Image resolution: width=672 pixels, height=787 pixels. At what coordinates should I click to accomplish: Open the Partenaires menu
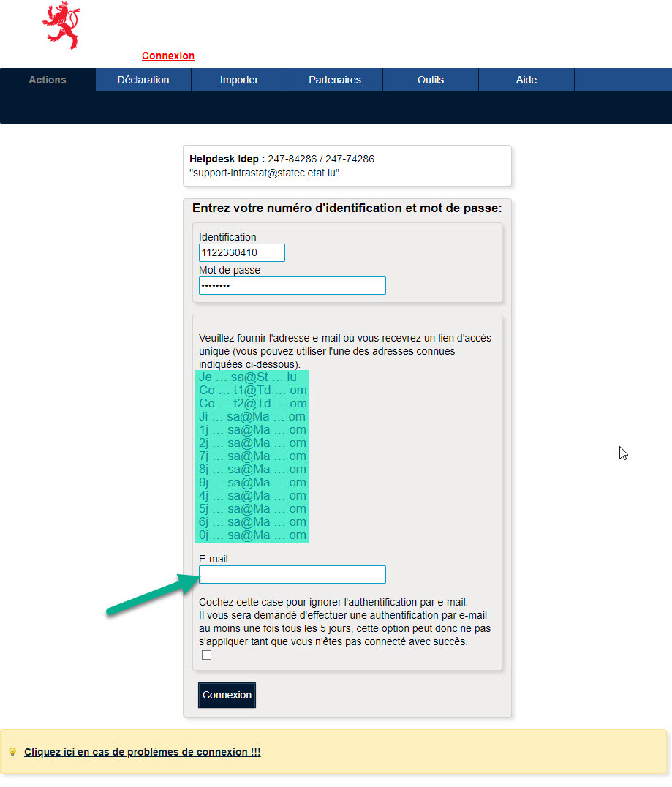(x=335, y=80)
